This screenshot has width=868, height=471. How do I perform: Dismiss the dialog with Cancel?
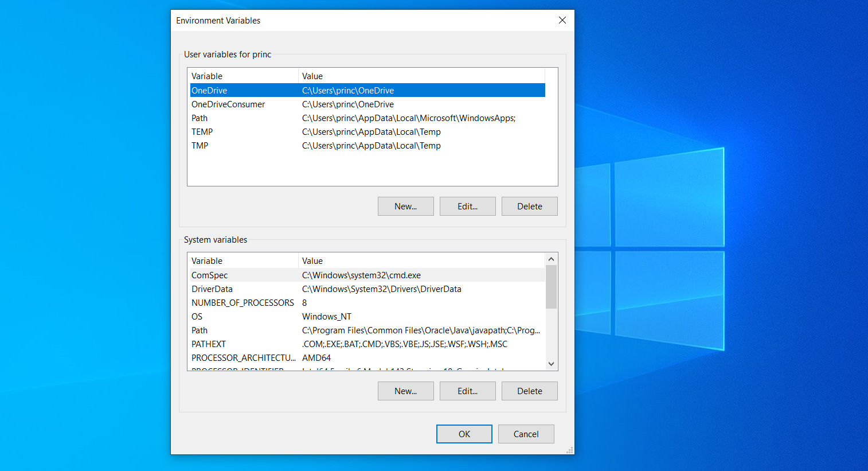526,434
